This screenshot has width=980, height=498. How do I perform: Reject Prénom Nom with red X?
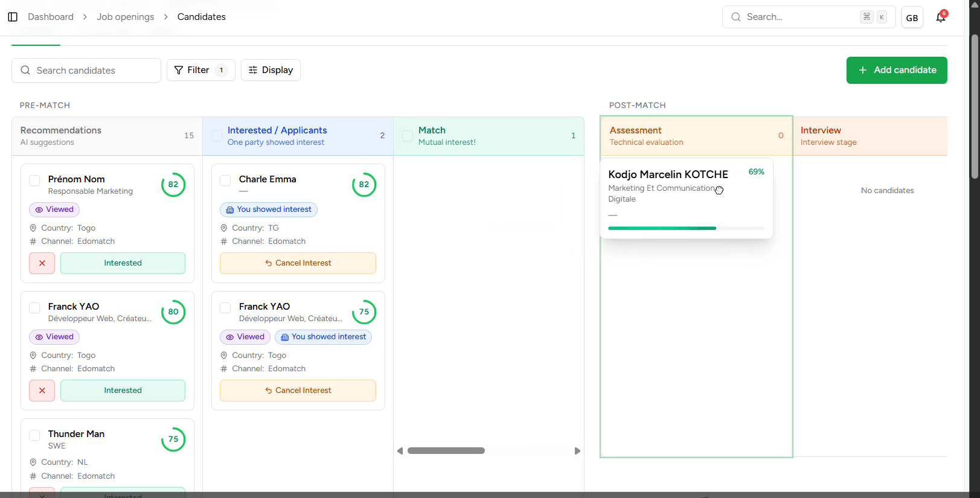tap(42, 263)
